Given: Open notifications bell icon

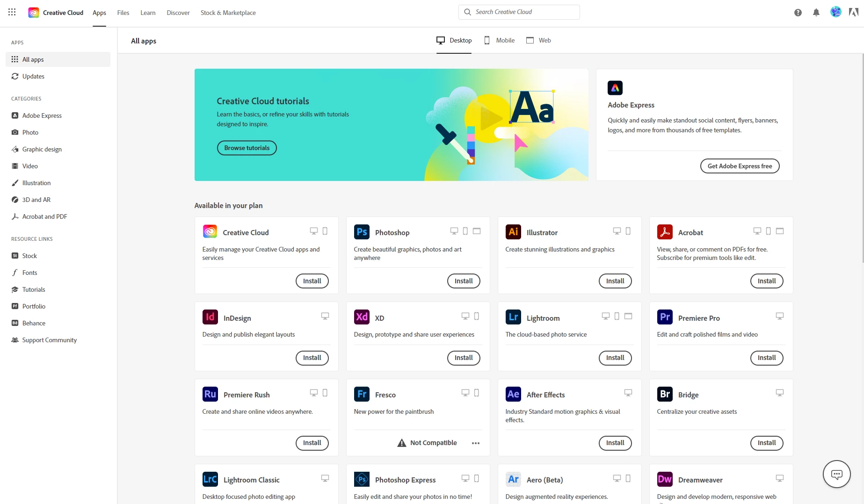Looking at the screenshot, I should coord(816,13).
